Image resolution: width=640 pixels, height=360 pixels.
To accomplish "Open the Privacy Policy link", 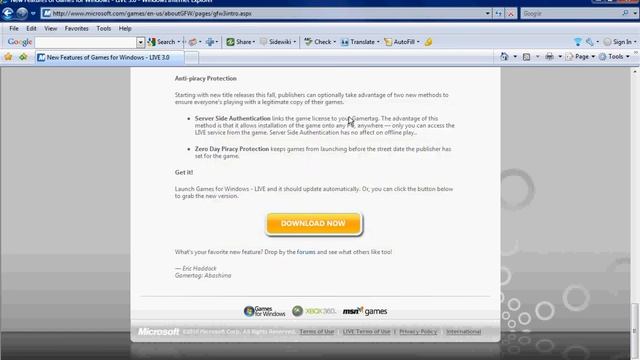I will (x=418, y=332).
